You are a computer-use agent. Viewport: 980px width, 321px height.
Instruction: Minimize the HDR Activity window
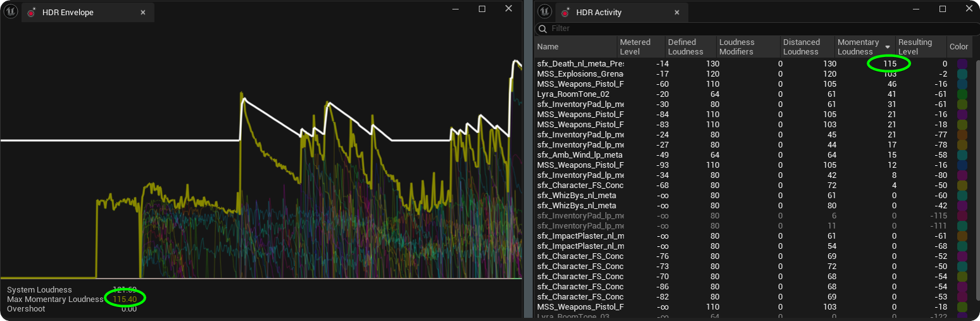click(916, 9)
